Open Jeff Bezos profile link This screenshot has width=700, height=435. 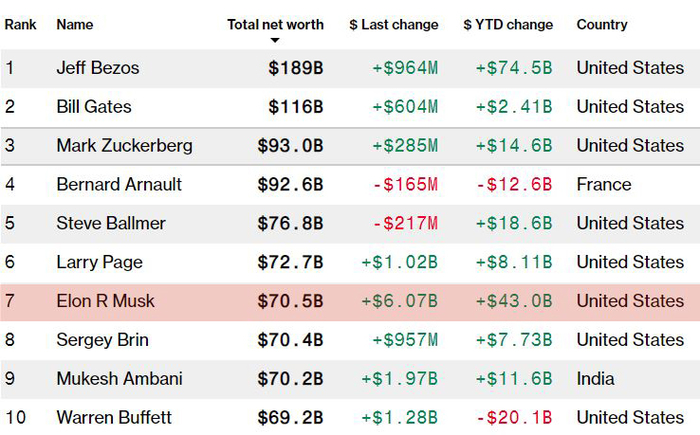point(98,68)
